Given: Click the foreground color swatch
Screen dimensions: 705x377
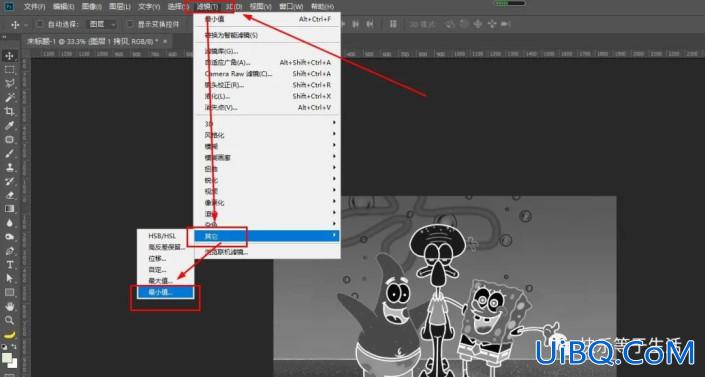Looking at the screenshot, I should (6, 358).
